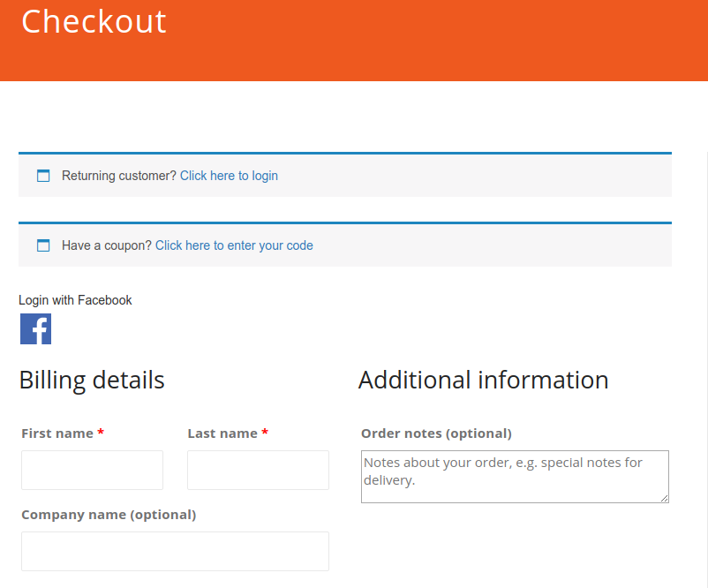Click the red asterisk next to Last name
Screen dimensions: 708x588
click(x=265, y=433)
